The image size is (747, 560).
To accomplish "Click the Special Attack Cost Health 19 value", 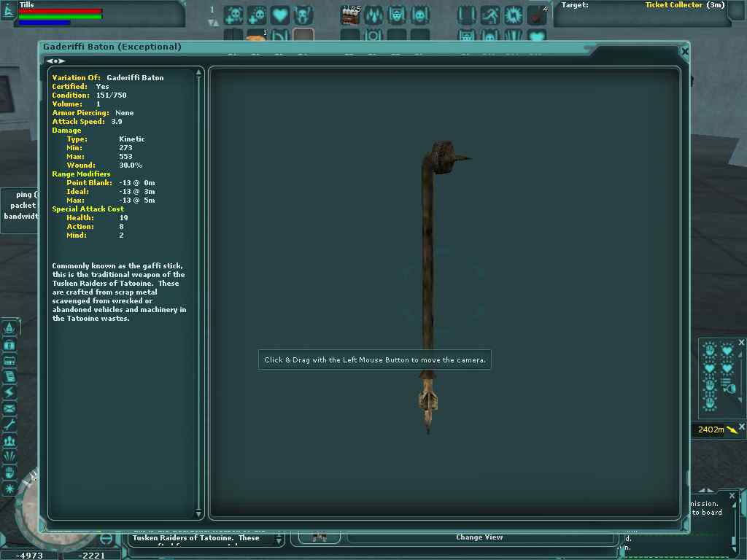I will tap(124, 217).
